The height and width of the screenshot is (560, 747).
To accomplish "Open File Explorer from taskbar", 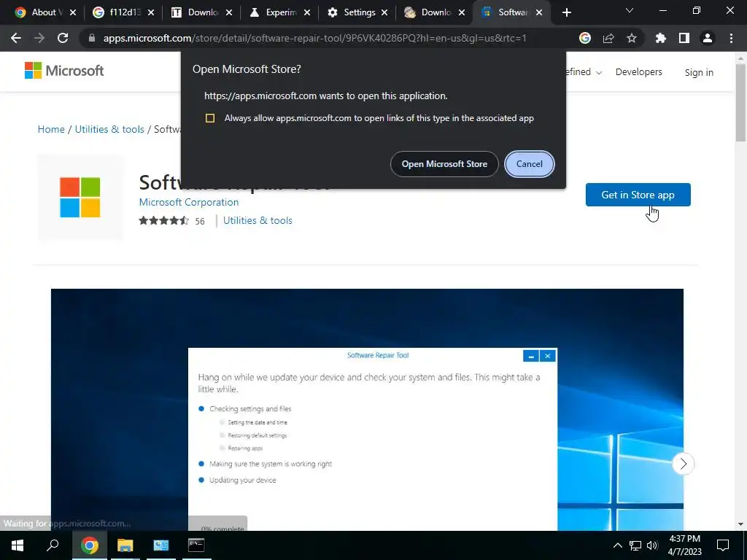I will tap(125, 545).
